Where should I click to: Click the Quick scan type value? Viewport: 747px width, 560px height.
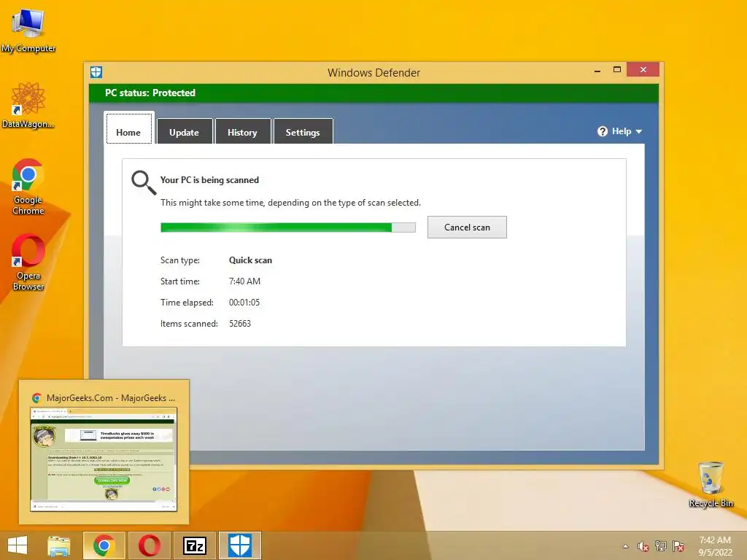point(251,260)
